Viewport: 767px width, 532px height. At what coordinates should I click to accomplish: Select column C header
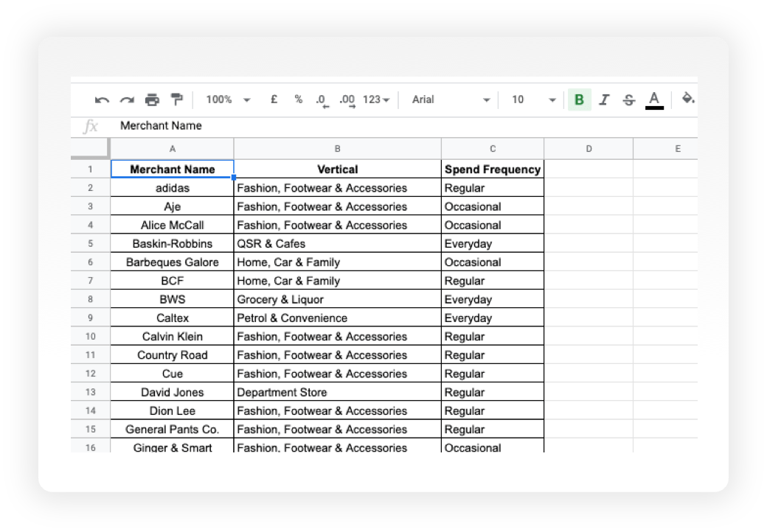click(x=493, y=149)
